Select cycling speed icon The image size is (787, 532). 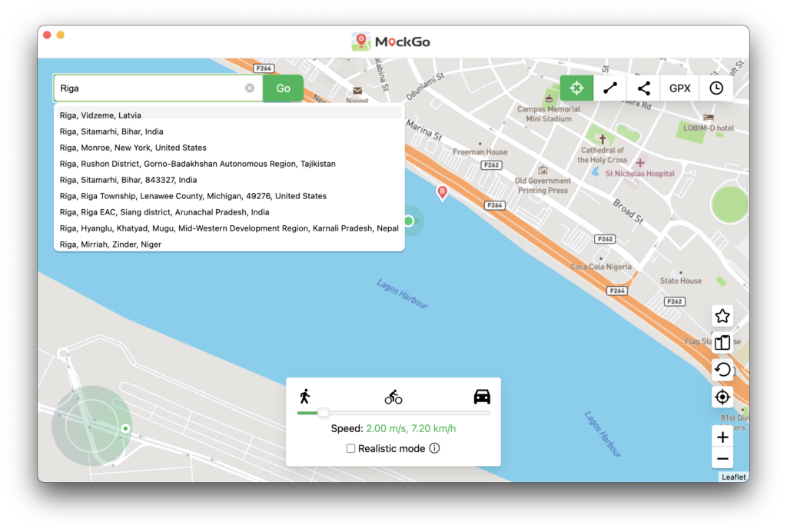[x=393, y=397]
